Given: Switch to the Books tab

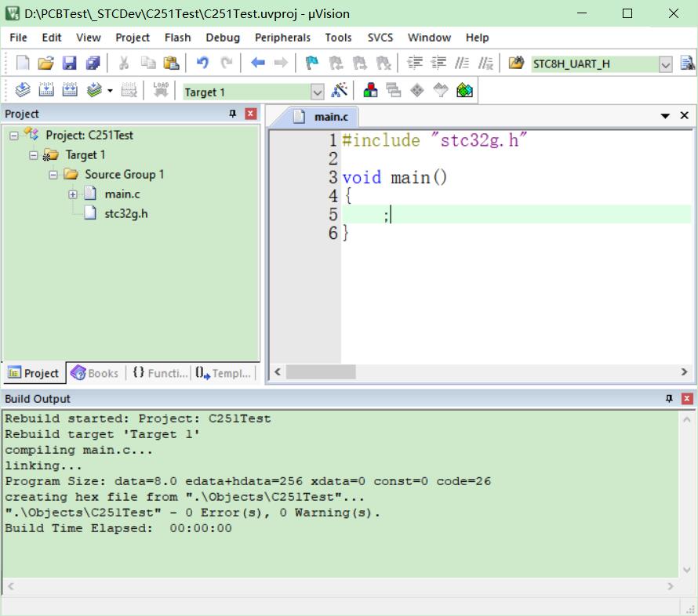Looking at the screenshot, I should [96, 373].
